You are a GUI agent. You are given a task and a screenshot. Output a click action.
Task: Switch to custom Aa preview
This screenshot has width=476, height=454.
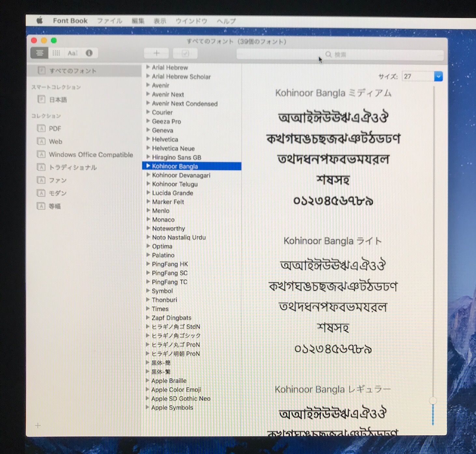tap(72, 53)
